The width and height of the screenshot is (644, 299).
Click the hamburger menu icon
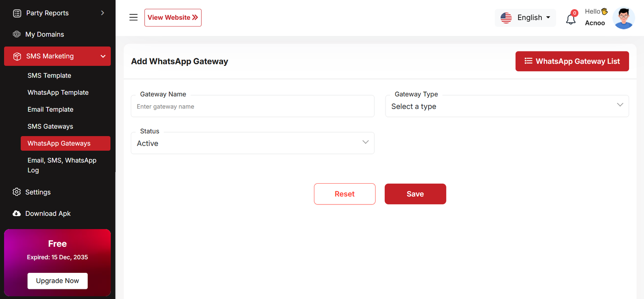tap(133, 17)
